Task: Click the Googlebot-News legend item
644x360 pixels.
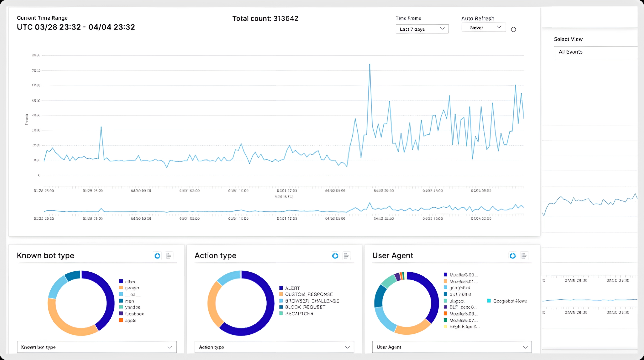Action: pyautogui.click(x=510, y=301)
